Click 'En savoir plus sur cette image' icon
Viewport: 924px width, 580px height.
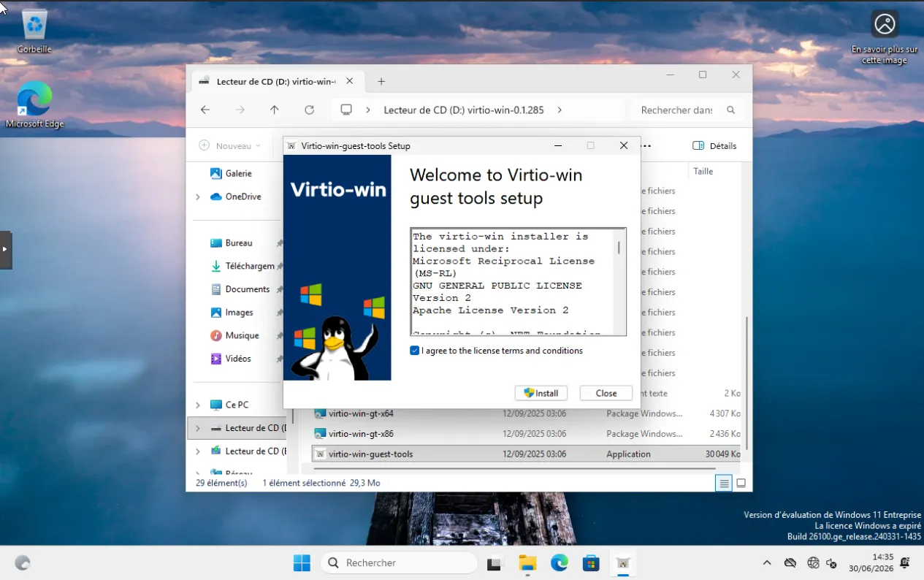(885, 38)
